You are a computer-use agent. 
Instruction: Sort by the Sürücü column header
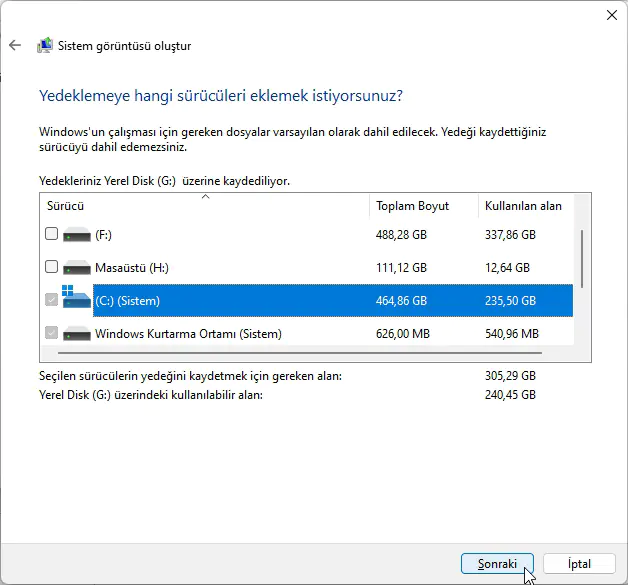(x=204, y=206)
